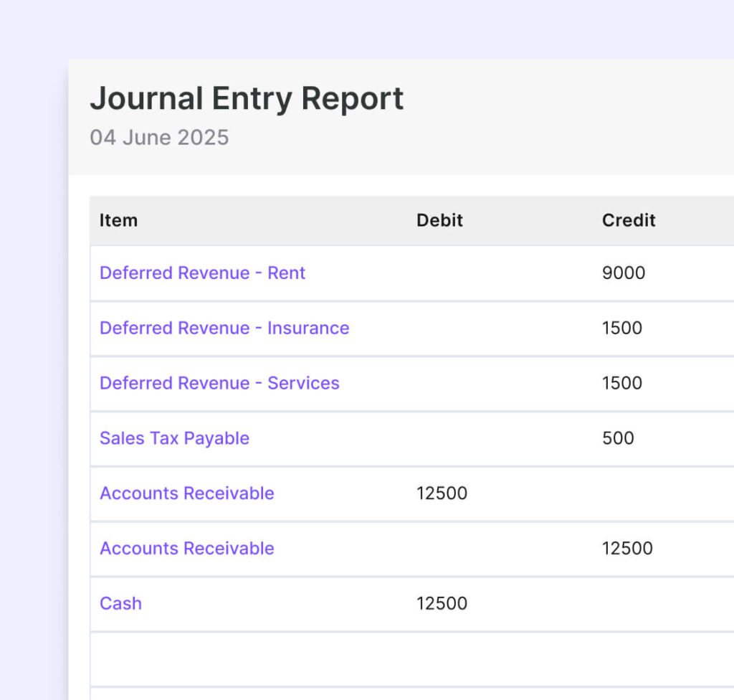Select the Accounts Receivable link with debit entry
This screenshot has width=734, height=700.
pos(186,493)
